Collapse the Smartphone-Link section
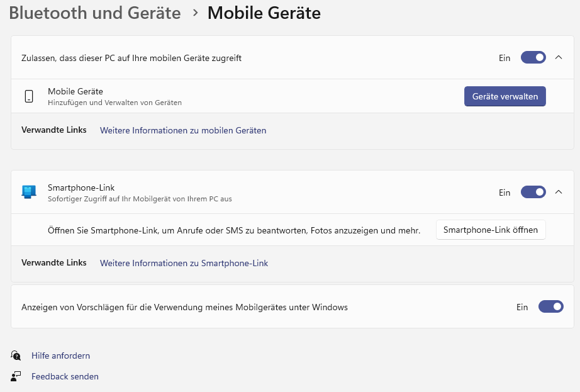This screenshot has height=392, width=580. click(x=559, y=192)
